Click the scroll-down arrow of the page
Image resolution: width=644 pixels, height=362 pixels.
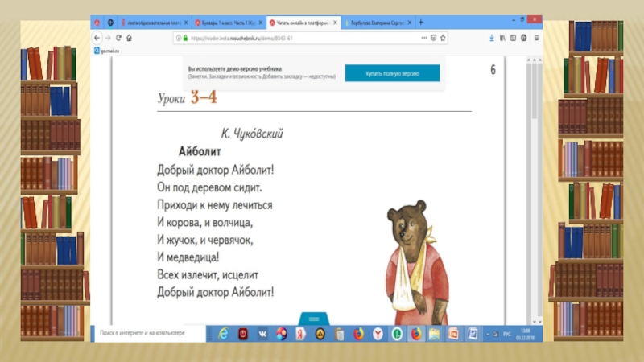(x=535, y=322)
